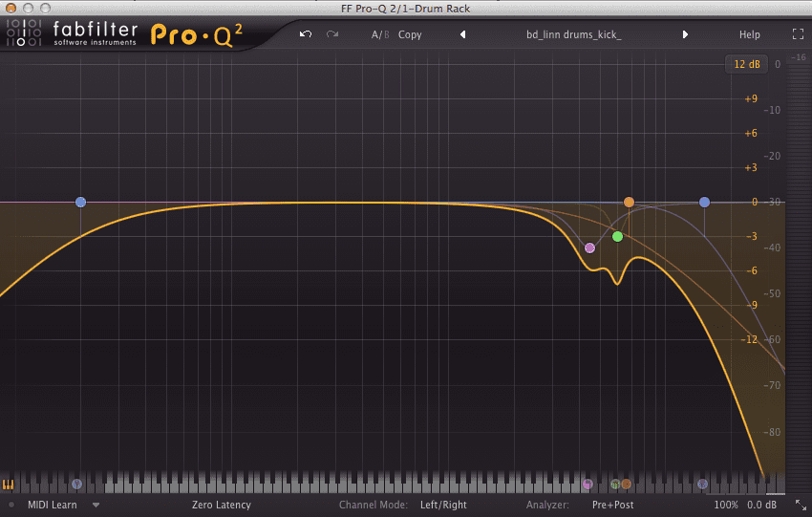This screenshot has width=812, height=517.
Task: Toggle the A/B state switch
Action: [x=380, y=34]
